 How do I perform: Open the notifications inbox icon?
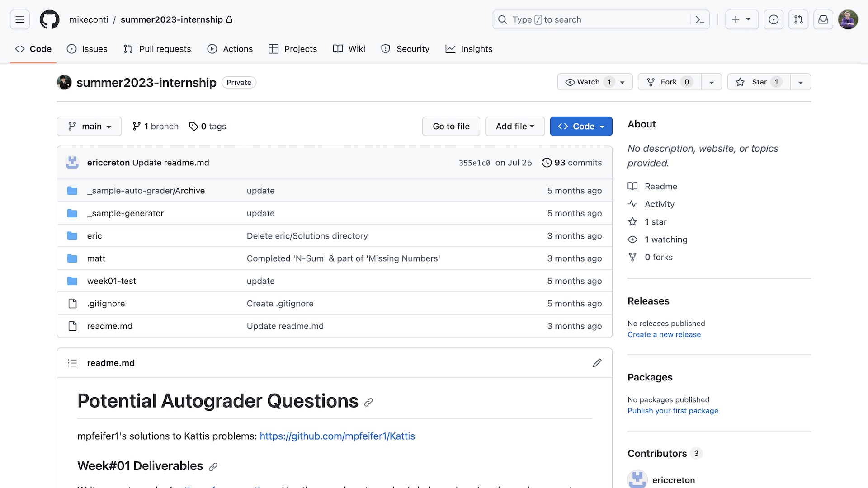coord(823,19)
